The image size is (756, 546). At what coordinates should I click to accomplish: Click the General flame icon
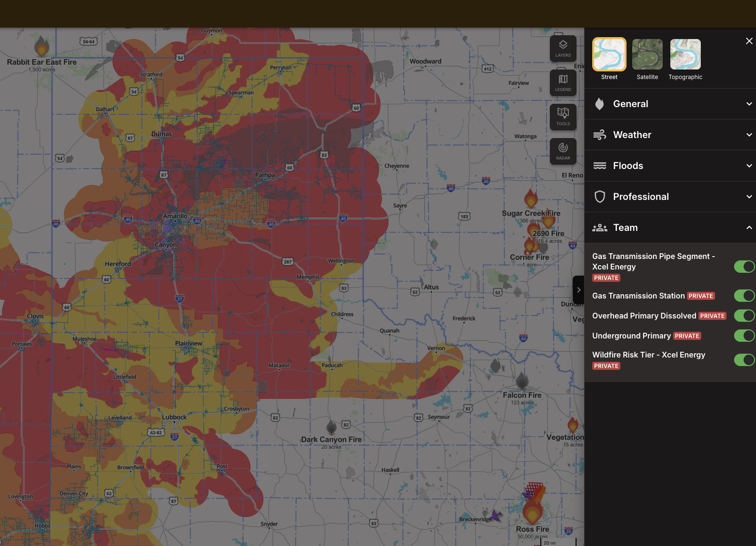599,104
